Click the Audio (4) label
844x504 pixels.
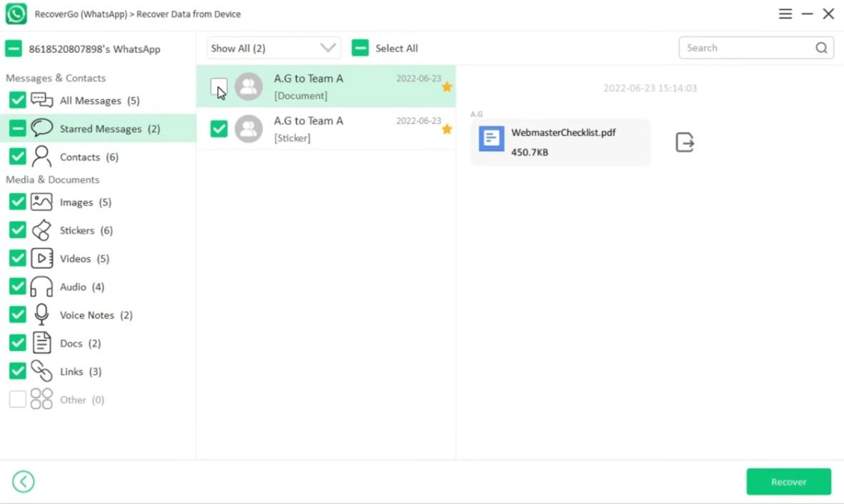tap(82, 287)
